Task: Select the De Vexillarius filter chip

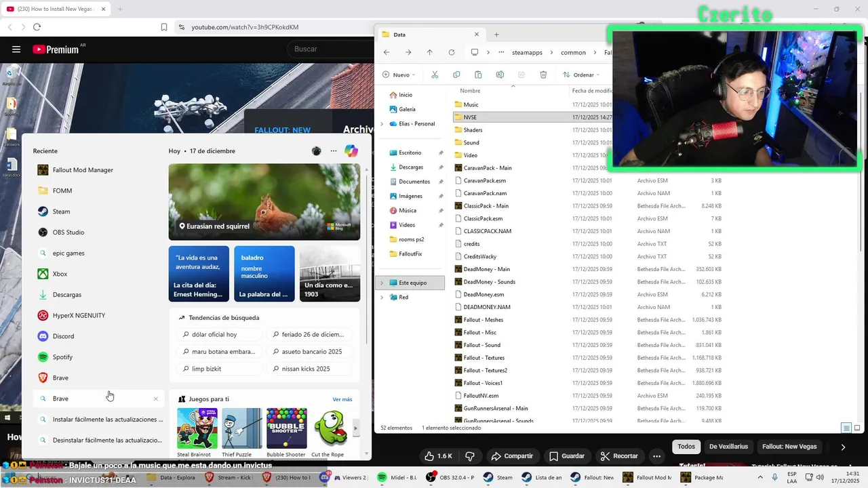Action: (x=728, y=447)
